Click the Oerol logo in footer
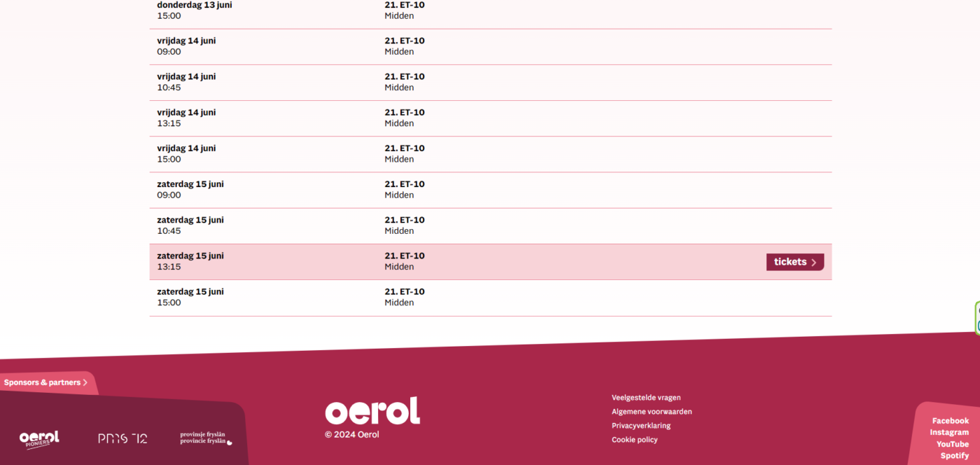980x465 pixels. [372, 411]
